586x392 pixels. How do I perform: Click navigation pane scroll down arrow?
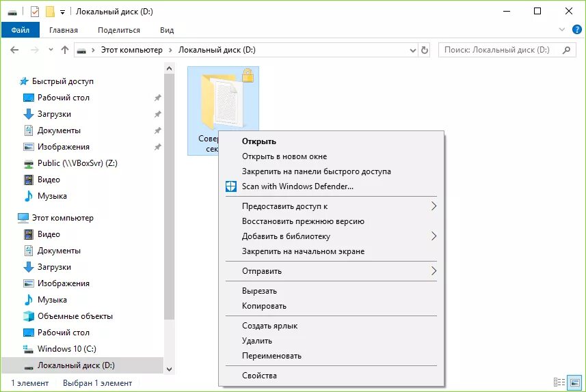pyautogui.click(x=170, y=369)
